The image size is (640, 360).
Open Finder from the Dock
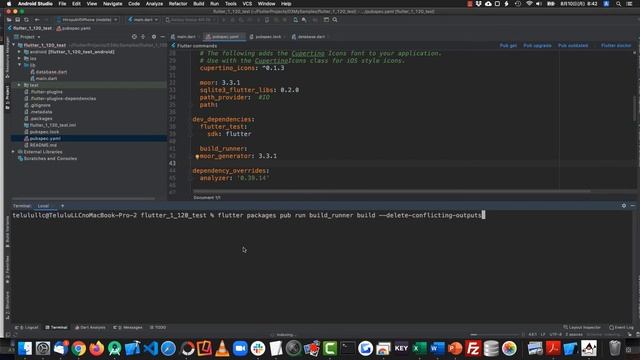(x=25, y=349)
